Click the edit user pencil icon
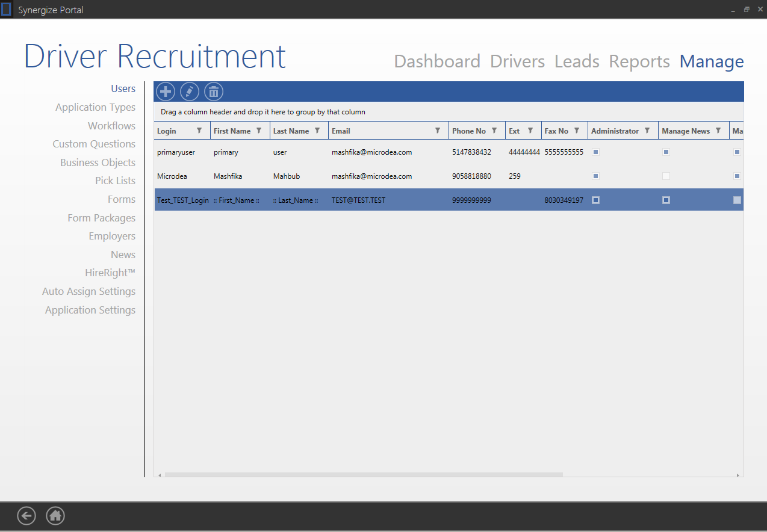 (x=190, y=91)
